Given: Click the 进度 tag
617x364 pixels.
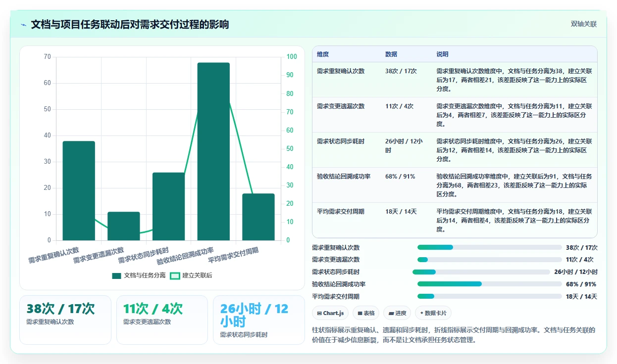Looking at the screenshot, I should (397, 313).
